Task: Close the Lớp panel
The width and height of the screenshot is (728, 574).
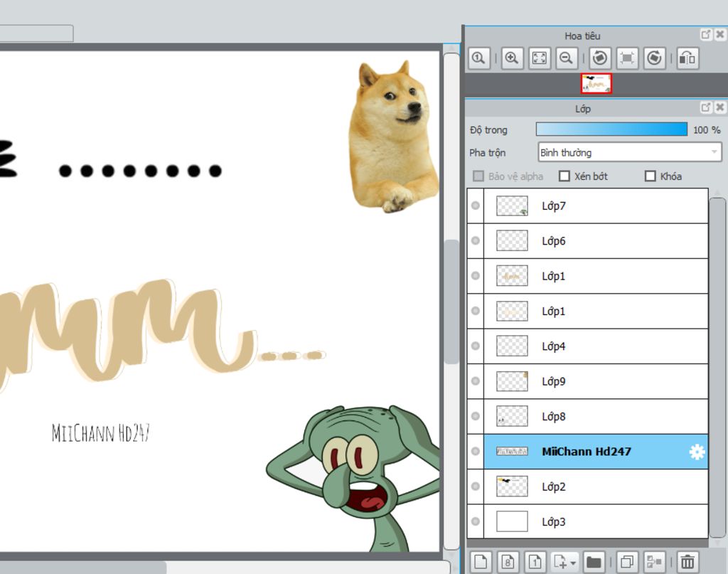Action: coord(720,107)
